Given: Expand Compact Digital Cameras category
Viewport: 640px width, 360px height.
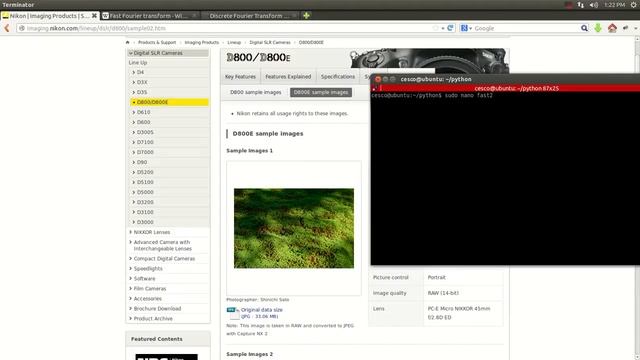Looking at the screenshot, I should coord(164,259).
